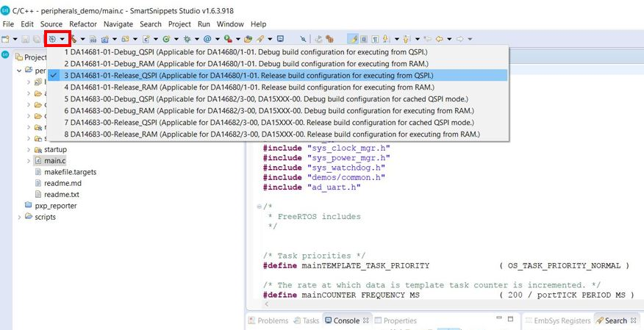Switch to the Properties tab
This screenshot has width=644, height=330.
point(396,320)
